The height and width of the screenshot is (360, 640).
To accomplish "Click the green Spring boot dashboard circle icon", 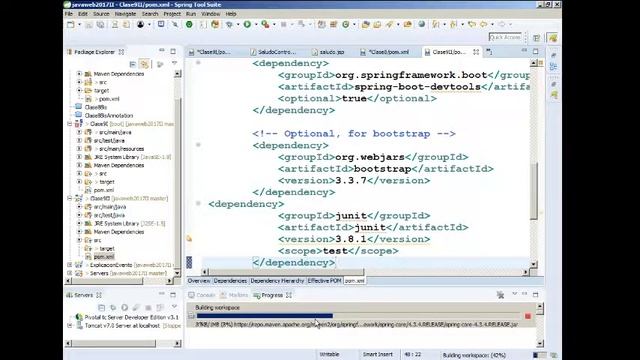I will coord(189,24).
